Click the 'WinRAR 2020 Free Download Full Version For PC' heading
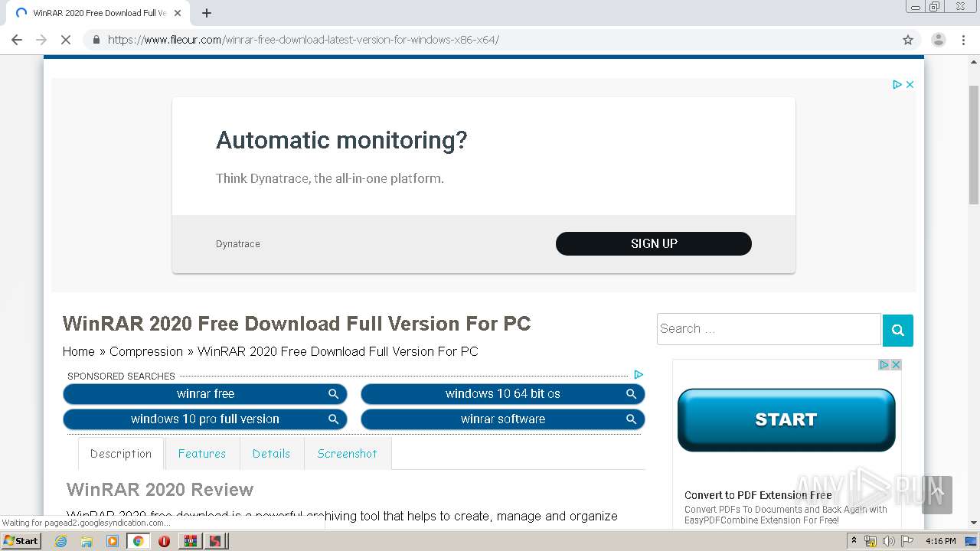The height and width of the screenshot is (551, 980). [x=297, y=324]
